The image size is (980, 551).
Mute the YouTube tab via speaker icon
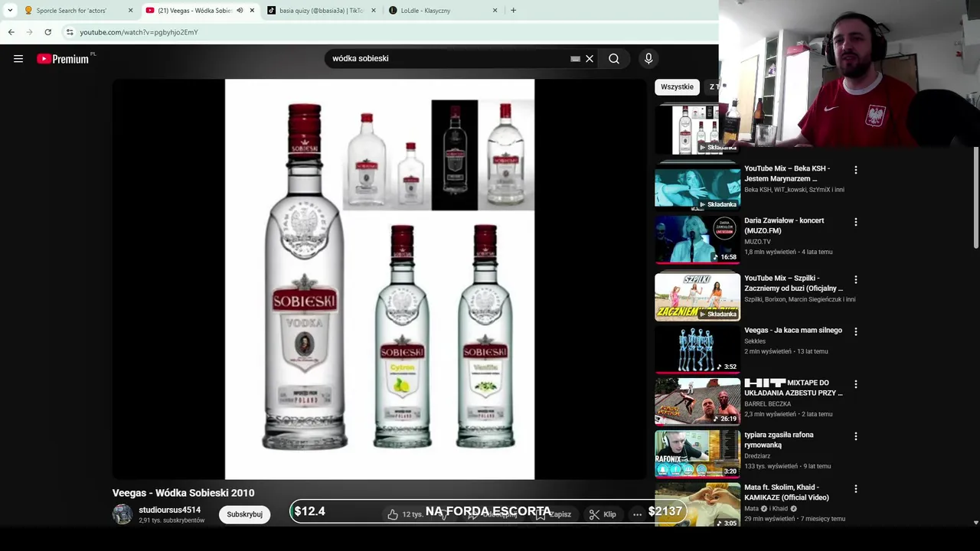click(x=240, y=11)
